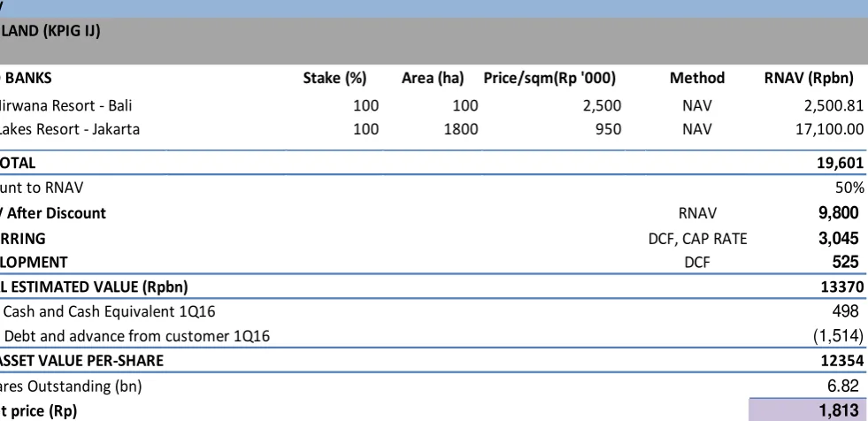Screen dimensions: 868x421
Task: Select the 9,800 RNAV after discount cell
Action: coord(839,213)
